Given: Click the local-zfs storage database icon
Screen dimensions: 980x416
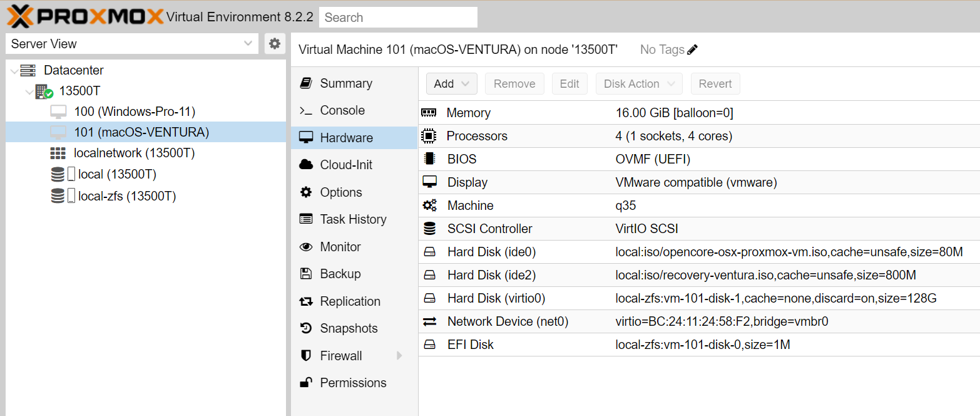Looking at the screenshot, I should [x=58, y=196].
